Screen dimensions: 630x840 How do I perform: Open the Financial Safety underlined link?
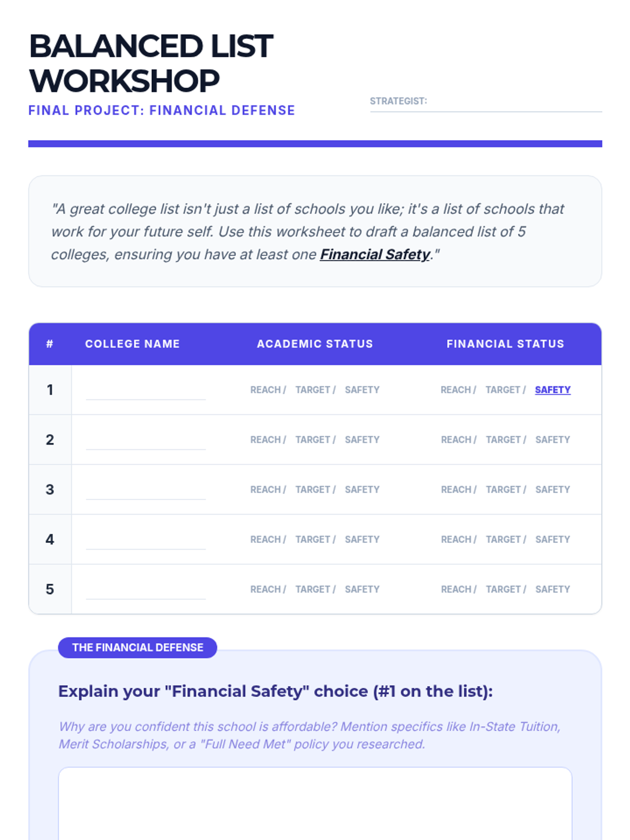click(375, 255)
